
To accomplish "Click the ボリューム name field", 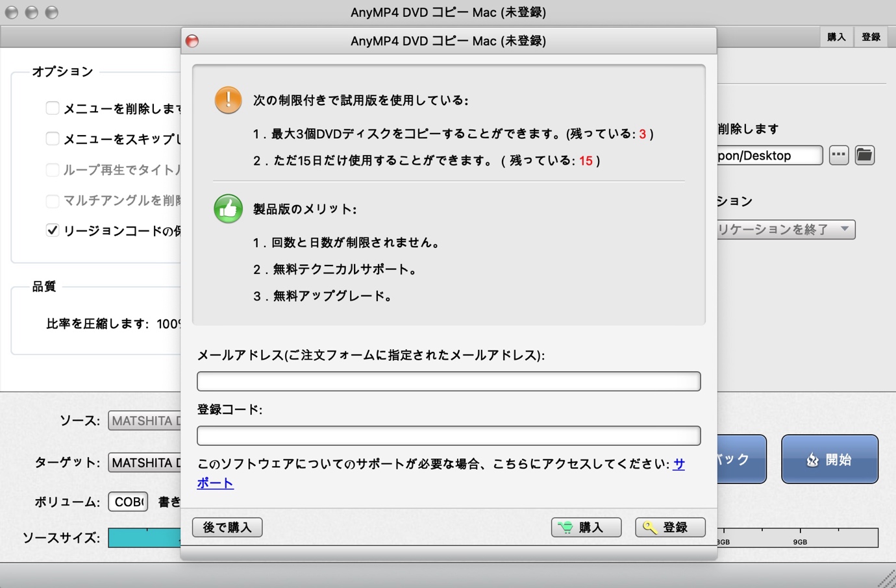I will [128, 502].
